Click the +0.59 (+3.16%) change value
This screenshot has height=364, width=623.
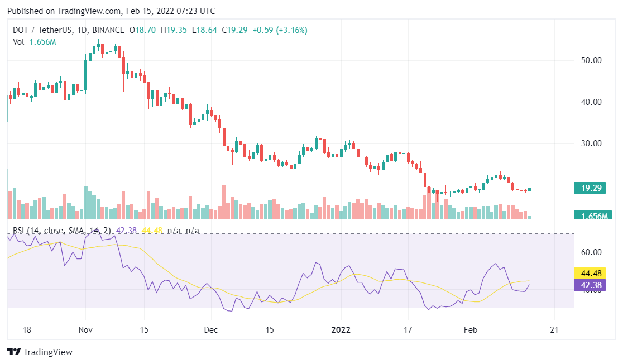click(280, 30)
